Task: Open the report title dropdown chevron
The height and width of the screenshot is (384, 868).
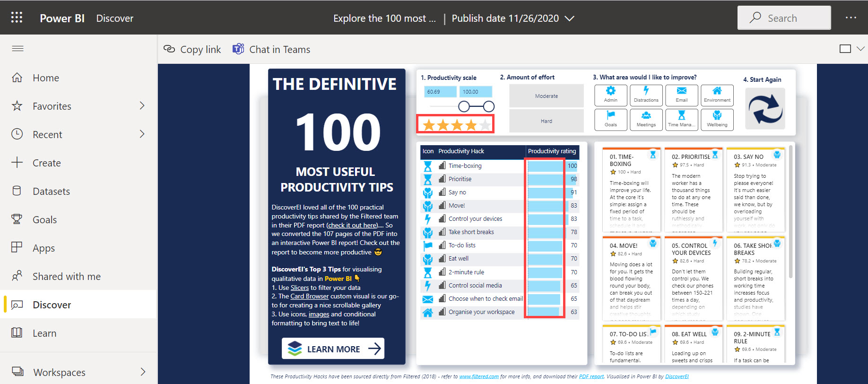Action: click(570, 18)
